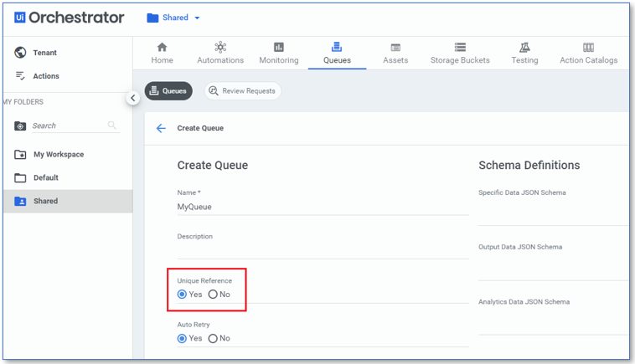The image size is (635, 364).
Task: Click the Action Catalogs icon
Action: (588, 48)
